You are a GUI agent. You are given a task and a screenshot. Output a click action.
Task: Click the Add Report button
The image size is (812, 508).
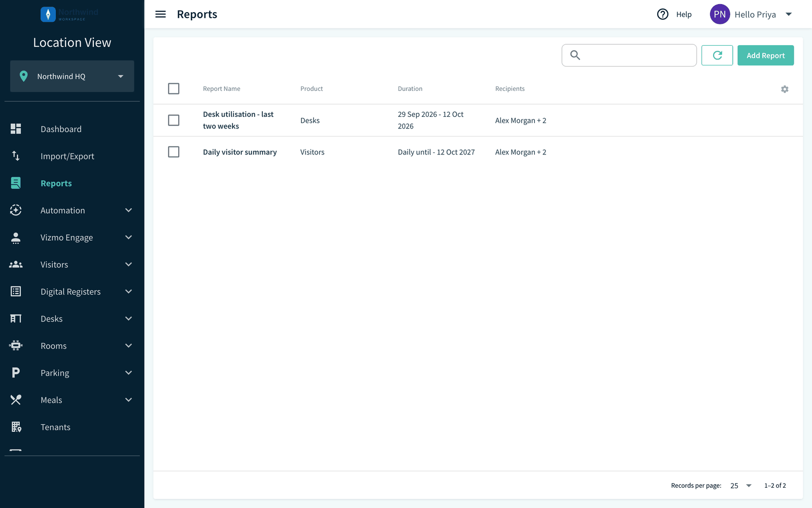coord(765,55)
